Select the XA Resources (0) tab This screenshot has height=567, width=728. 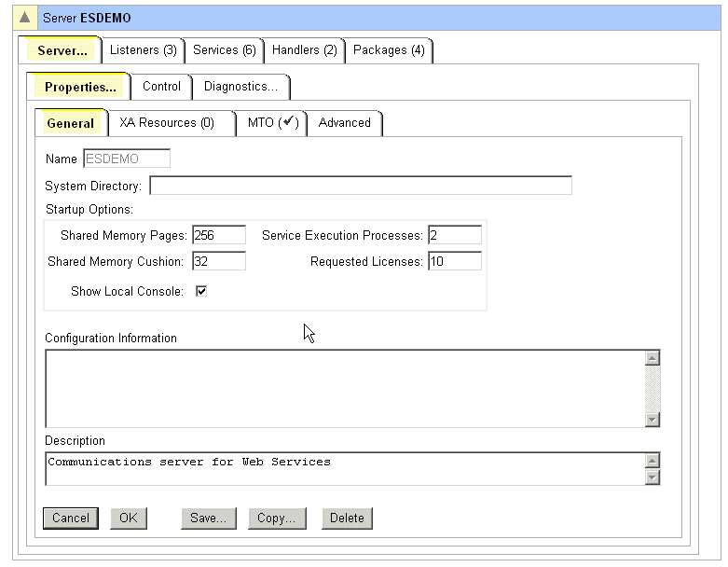167,123
